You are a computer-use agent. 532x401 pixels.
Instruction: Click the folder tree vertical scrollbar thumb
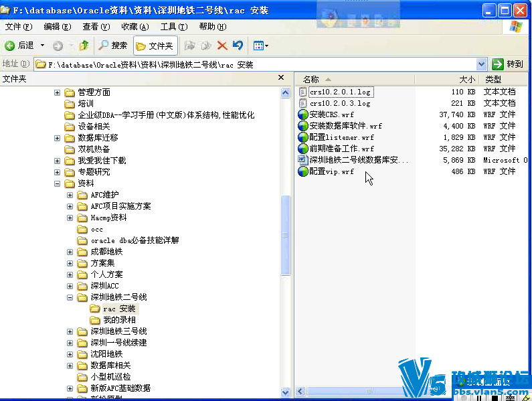tap(286, 235)
